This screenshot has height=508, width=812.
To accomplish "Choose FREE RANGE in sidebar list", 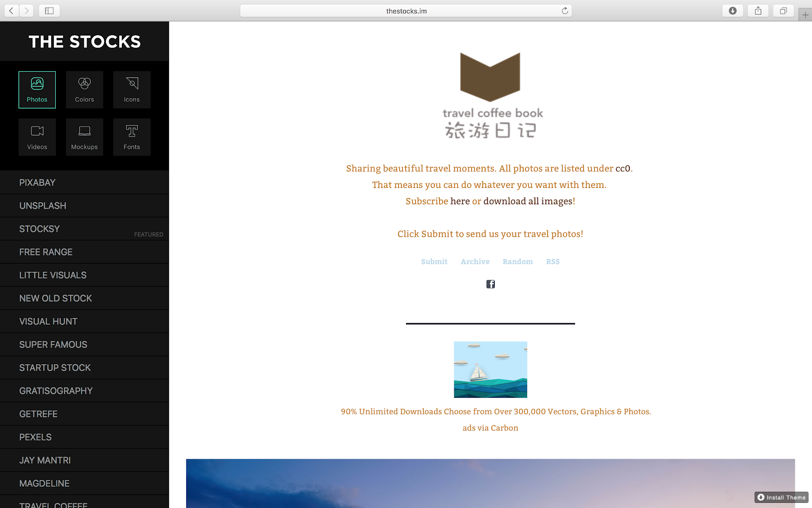I will [x=84, y=252].
